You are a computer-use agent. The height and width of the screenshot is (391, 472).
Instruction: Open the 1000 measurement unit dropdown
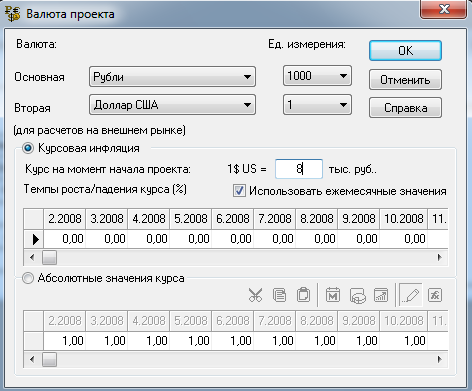[x=317, y=76]
